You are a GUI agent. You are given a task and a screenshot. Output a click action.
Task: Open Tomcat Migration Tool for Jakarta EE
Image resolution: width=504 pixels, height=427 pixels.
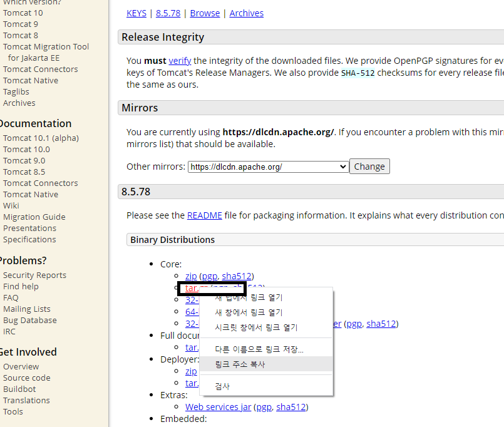(46, 52)
